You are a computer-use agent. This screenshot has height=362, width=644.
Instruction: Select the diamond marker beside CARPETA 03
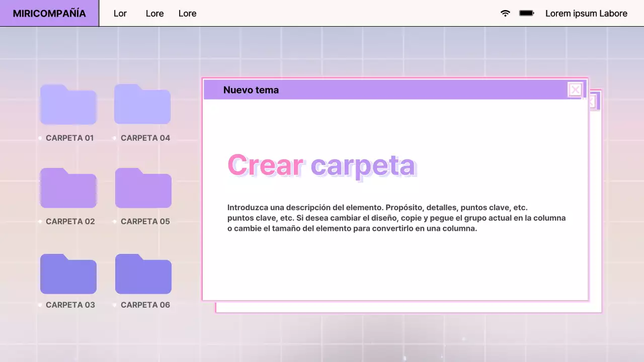40,305
